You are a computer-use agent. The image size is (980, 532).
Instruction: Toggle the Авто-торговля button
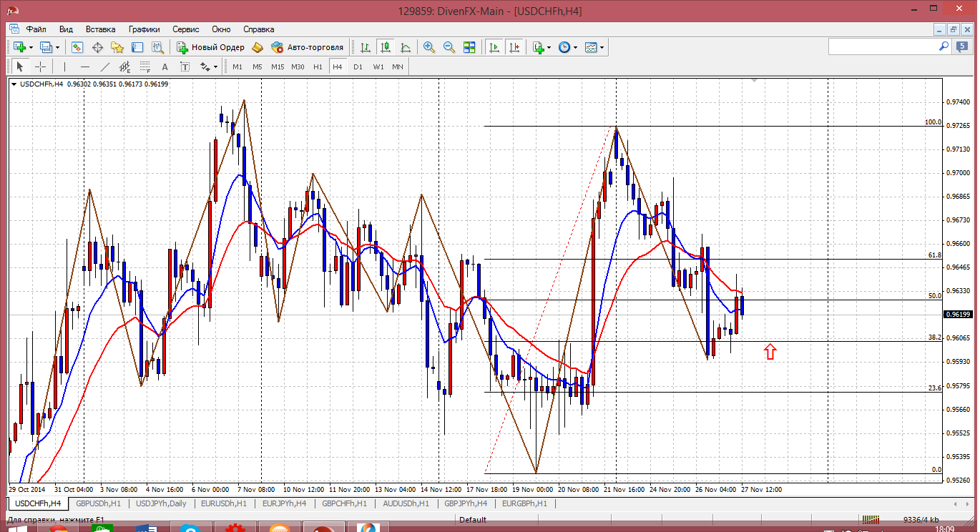click(x=307, y=47)
